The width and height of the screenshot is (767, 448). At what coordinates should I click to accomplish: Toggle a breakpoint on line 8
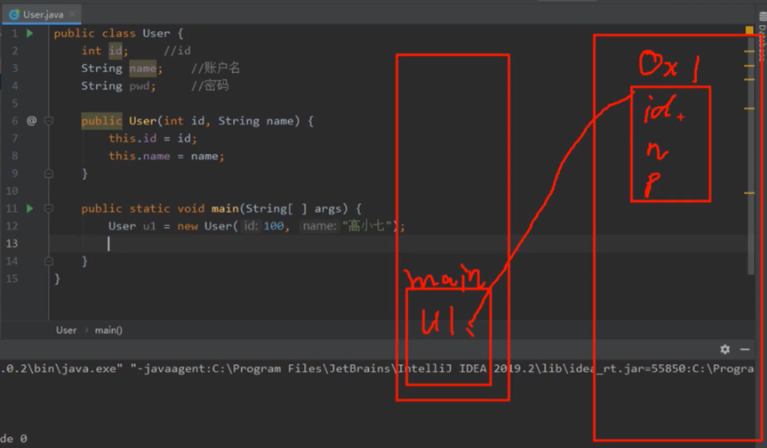(x=14, y=156)
